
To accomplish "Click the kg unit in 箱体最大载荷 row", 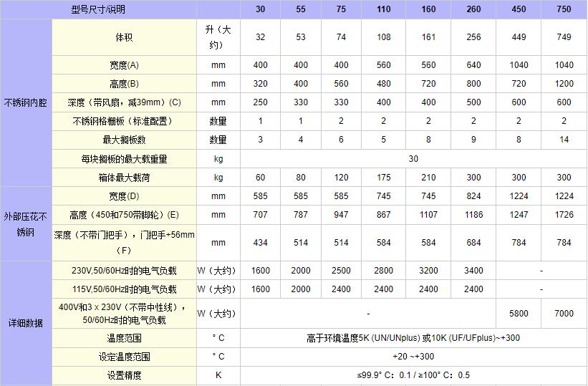I will [x=218, y=178].
